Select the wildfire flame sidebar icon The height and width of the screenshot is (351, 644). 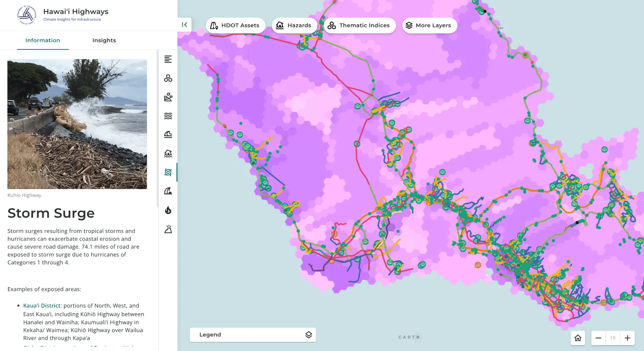(168, 210)
